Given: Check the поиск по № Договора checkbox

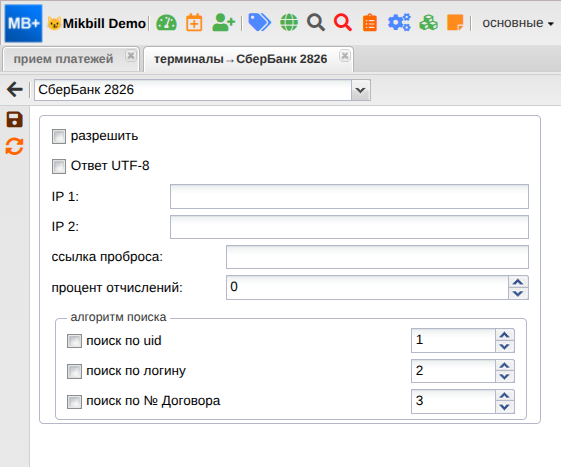Looking at the screenshot, I should (74, 402).
